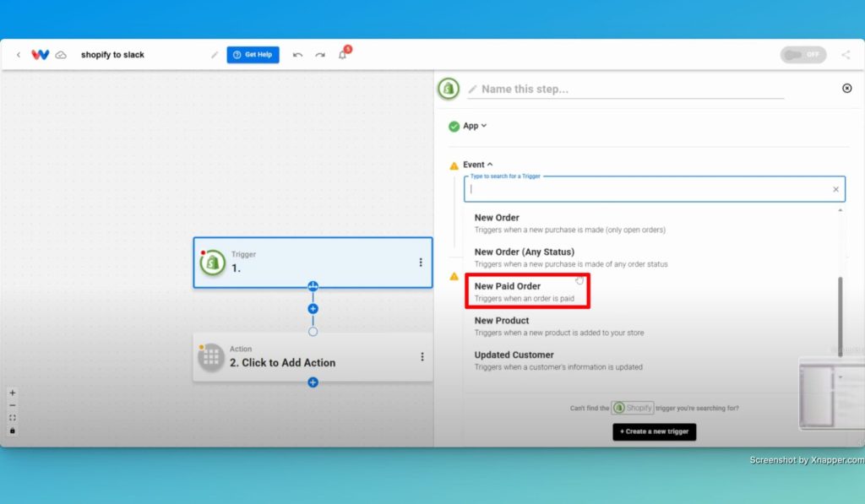Check the cloud save status icon
Viewport: 865px width, 504px height.
(61, 55)
